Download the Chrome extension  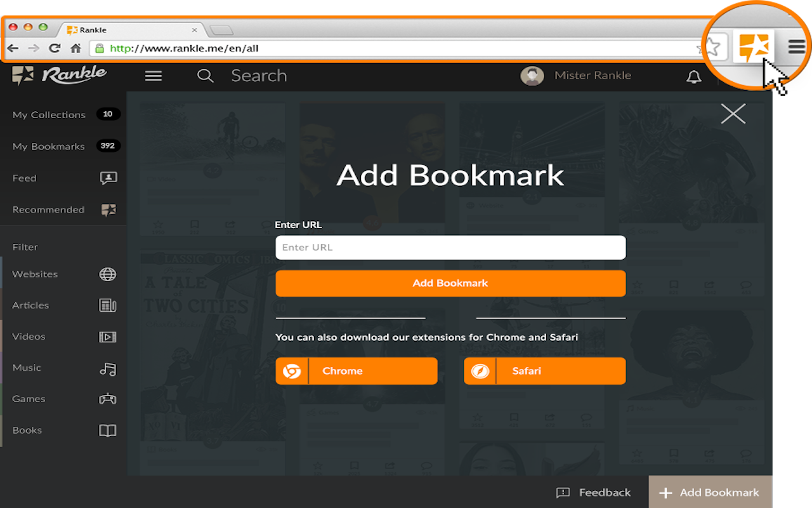pyautogui.click(x=357, y=371)
